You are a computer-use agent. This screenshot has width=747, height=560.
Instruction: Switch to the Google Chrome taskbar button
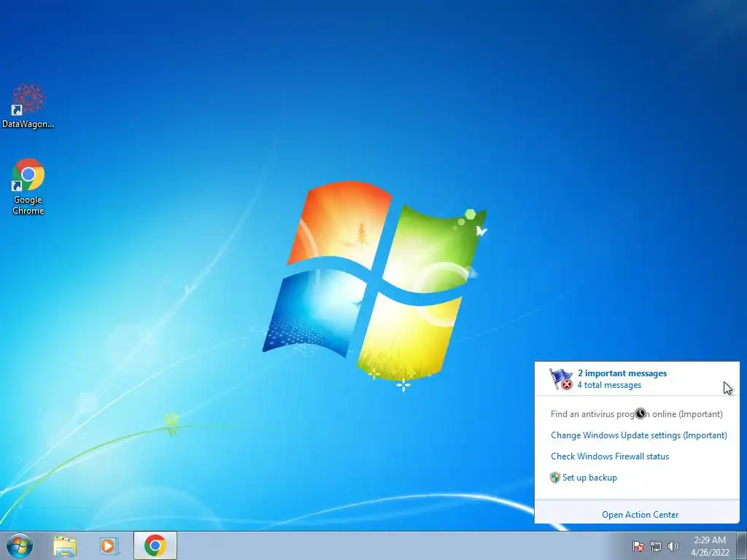pos(155,545)
